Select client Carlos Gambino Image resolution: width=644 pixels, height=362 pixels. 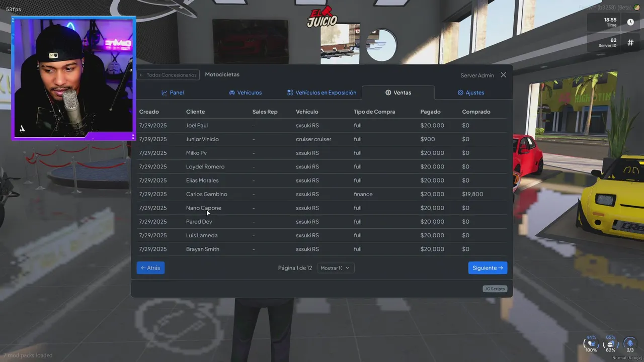207,194
